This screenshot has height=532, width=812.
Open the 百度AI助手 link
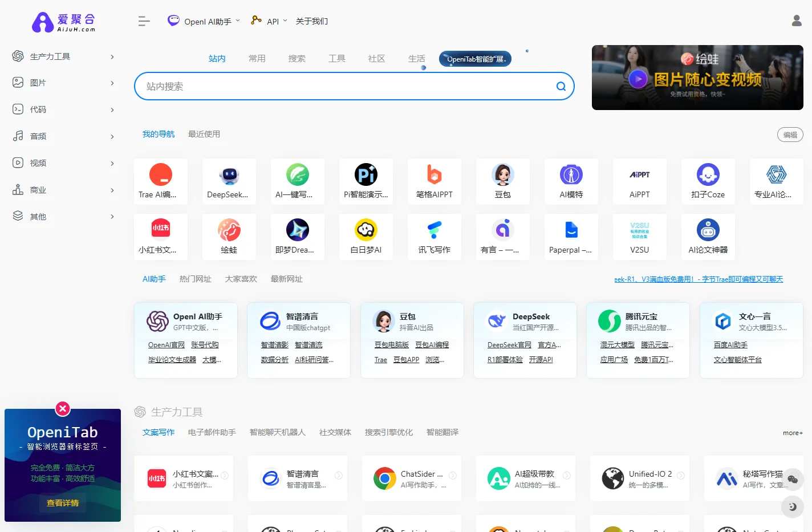click(x=730, y=345)
